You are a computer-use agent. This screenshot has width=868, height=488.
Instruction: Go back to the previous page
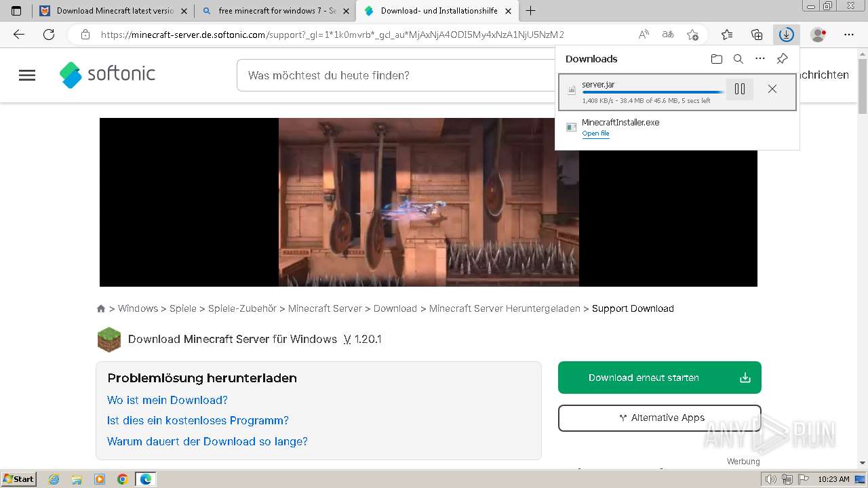pos(19,35)
